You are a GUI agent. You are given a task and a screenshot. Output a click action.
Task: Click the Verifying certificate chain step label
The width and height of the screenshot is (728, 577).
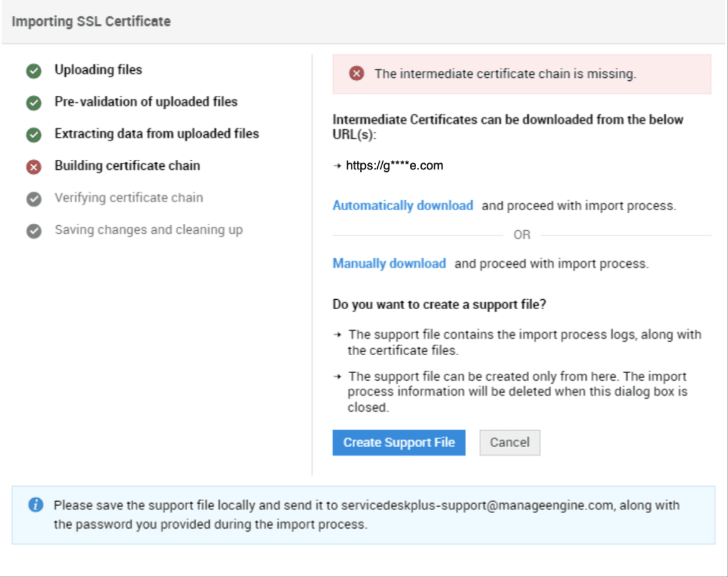pos(129,198)
